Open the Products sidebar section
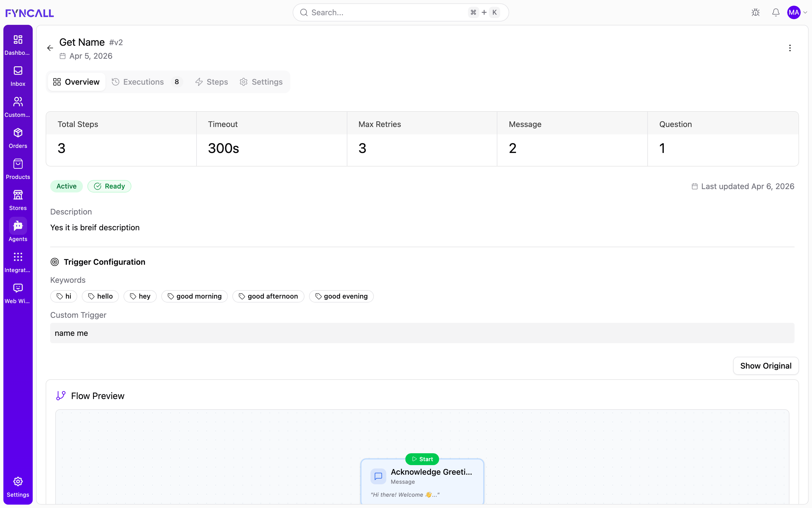812x508 pixels. [x=18, y=169]
